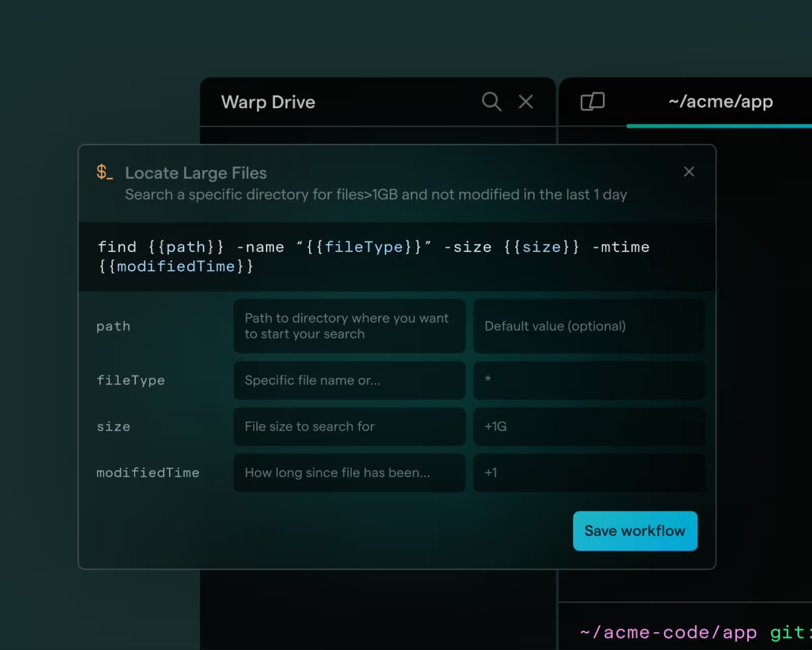
Task: Dismiss the Locate Large Files dialog
Action: (689, 172)
